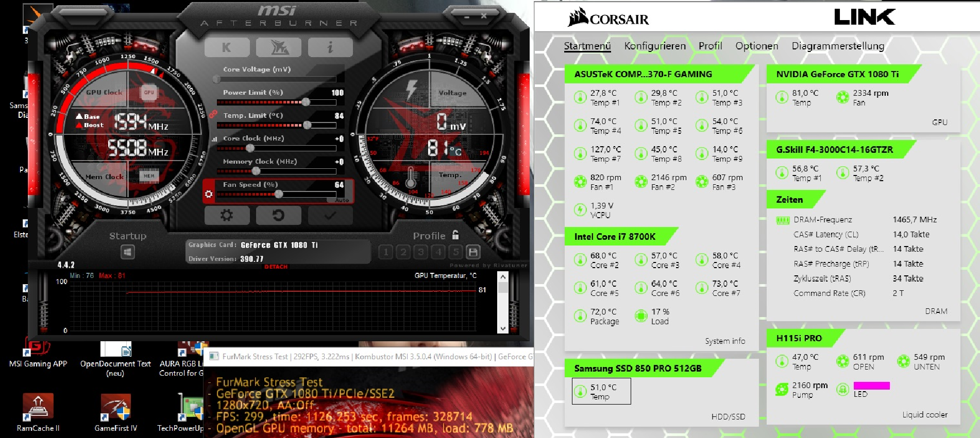Click the OPEN fan icon at 611 rpm

click(x=842, y=361)
